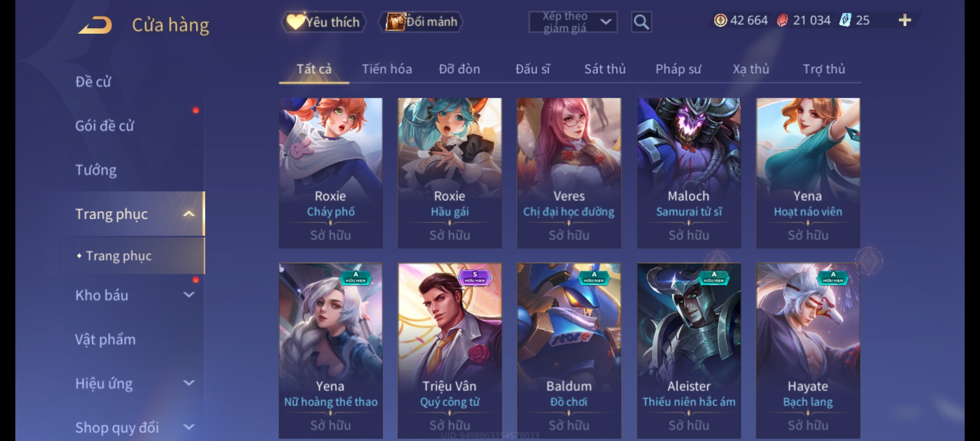Click the red ruby currency icon

tap(782, 20)
